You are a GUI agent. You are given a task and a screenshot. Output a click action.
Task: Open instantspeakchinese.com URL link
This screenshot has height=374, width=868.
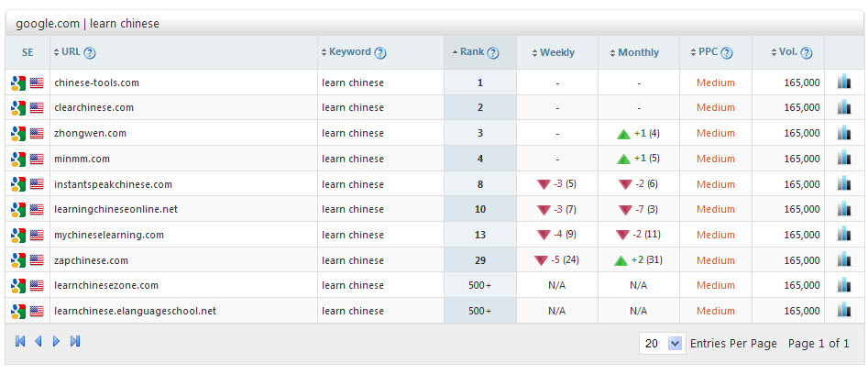coord(114,184)
